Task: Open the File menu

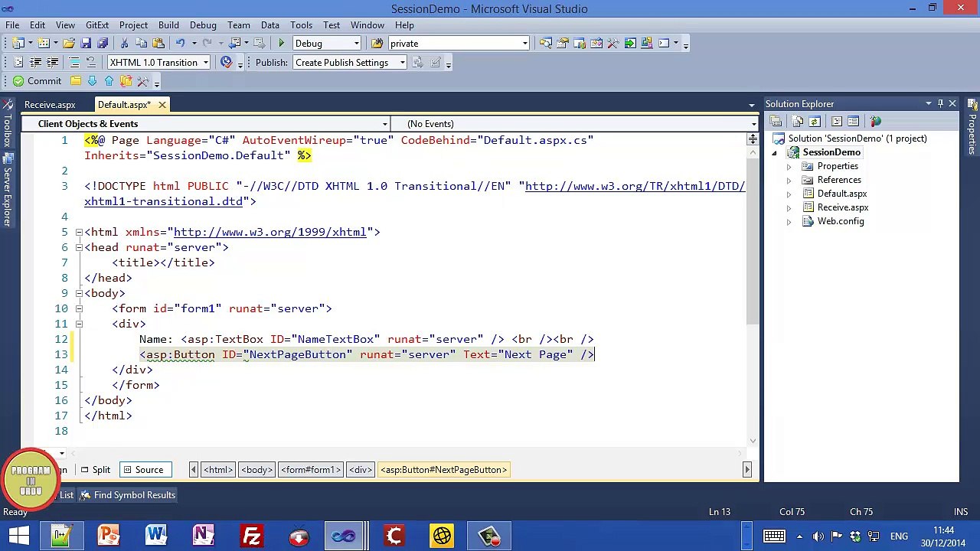Action: (12, 25)
